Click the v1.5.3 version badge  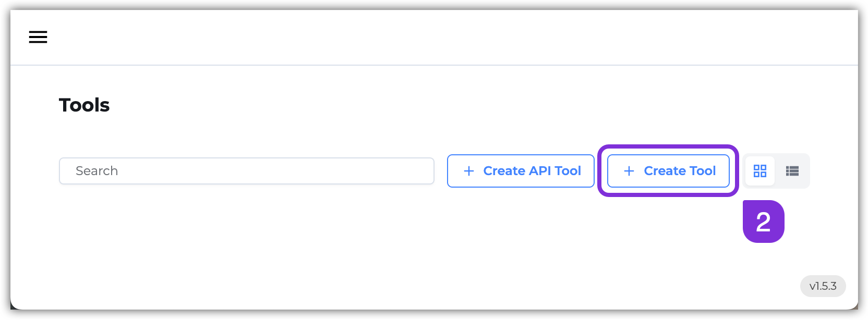[823, 286]
